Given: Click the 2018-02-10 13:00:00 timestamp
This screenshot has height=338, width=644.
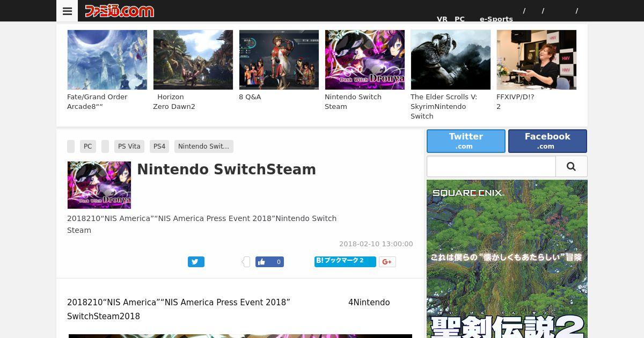Looking at the screenshot, I should pyautogui.click(x=376, y=244).
